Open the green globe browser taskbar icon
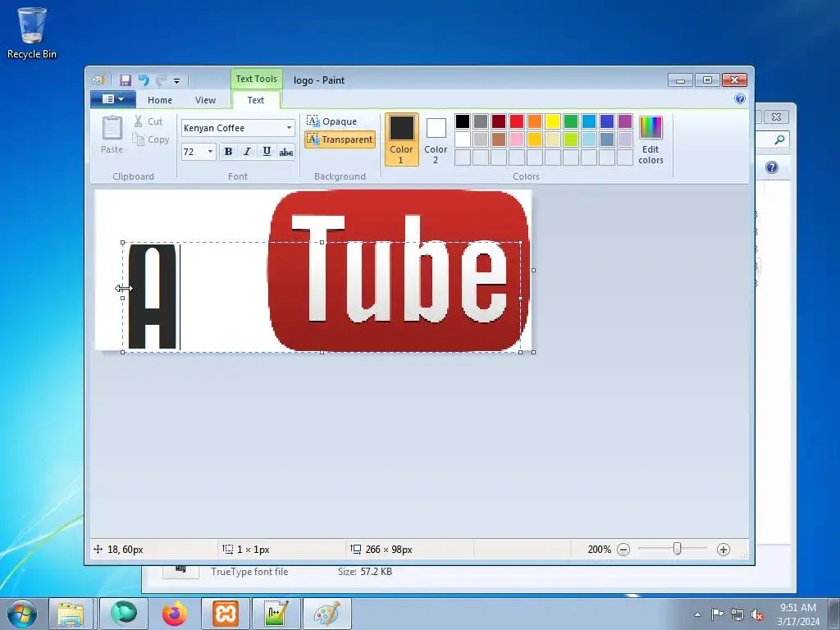 [x=124, y=614]
